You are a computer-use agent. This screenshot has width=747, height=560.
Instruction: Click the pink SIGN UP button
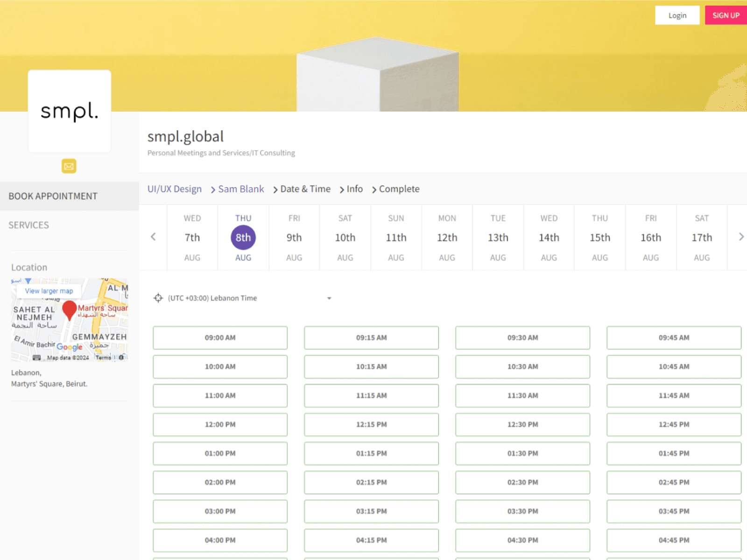726,15
